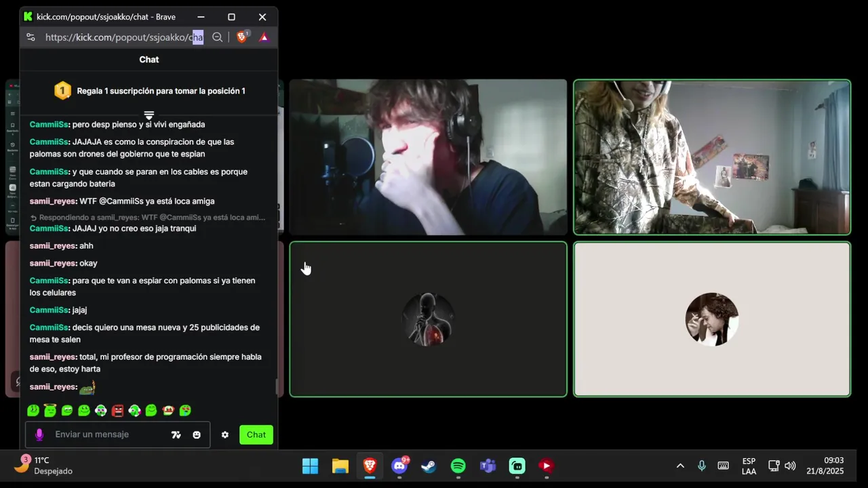Select the top-left webcam tile with headphones

click(x=428, y=157)
